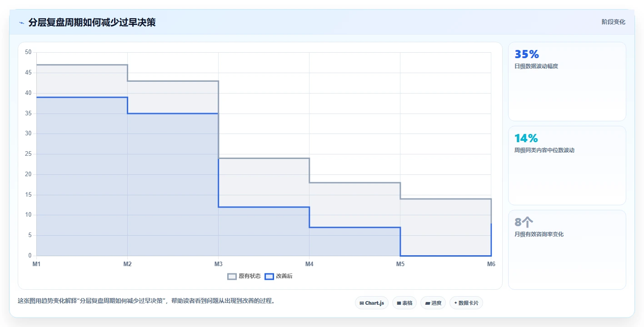Click the M2 x-axis label
Screen dimensions: 644x327
click(x=127, y=264)
